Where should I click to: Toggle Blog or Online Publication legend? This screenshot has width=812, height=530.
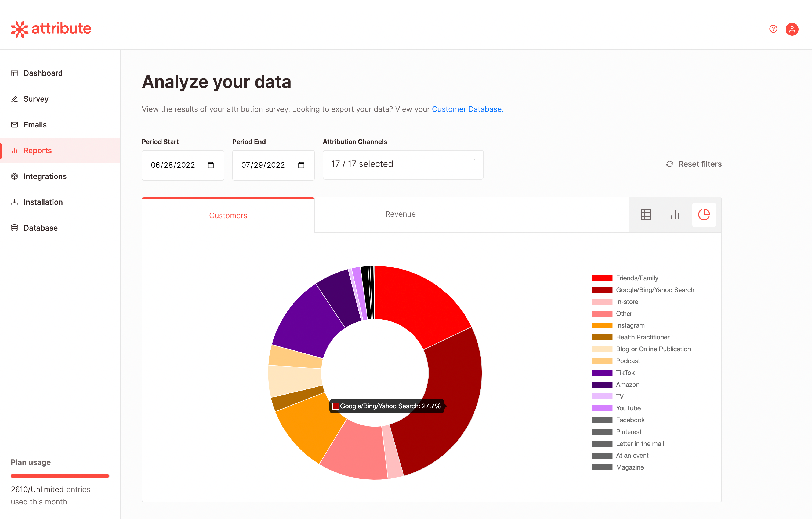[x=641, y=349]
